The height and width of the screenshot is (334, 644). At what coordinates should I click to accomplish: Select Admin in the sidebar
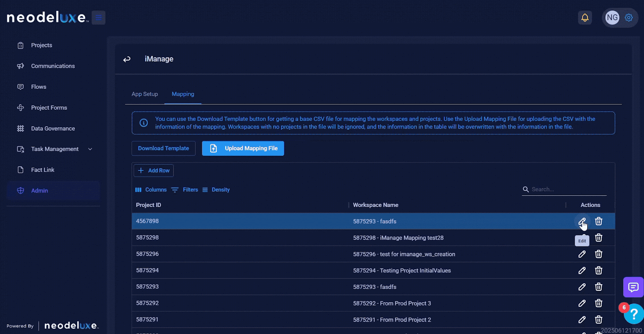53,191
